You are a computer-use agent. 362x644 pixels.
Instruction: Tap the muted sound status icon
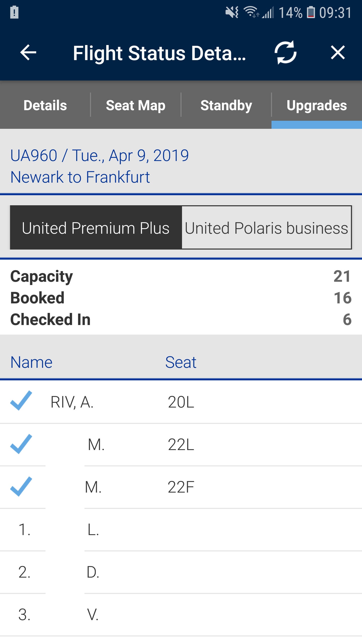(232, 12)
